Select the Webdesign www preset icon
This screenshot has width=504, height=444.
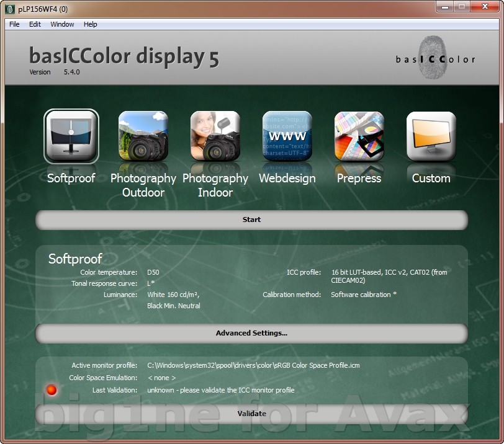287,136
